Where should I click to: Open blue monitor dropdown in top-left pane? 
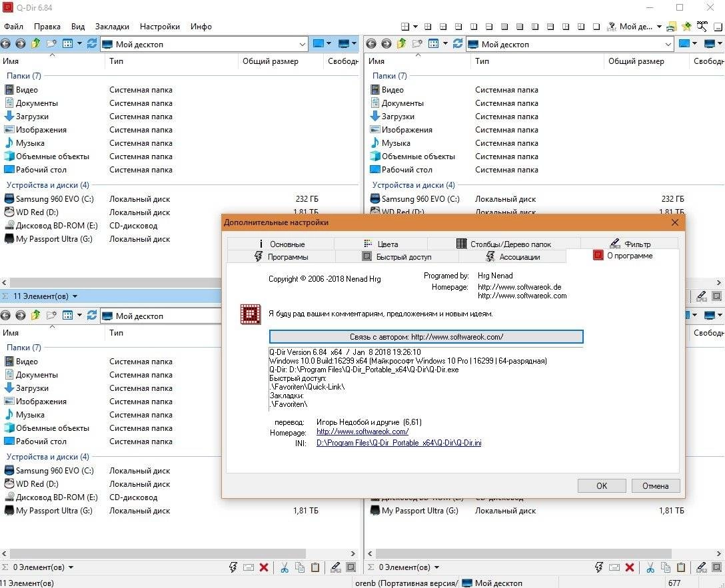[x=322, y=44]
